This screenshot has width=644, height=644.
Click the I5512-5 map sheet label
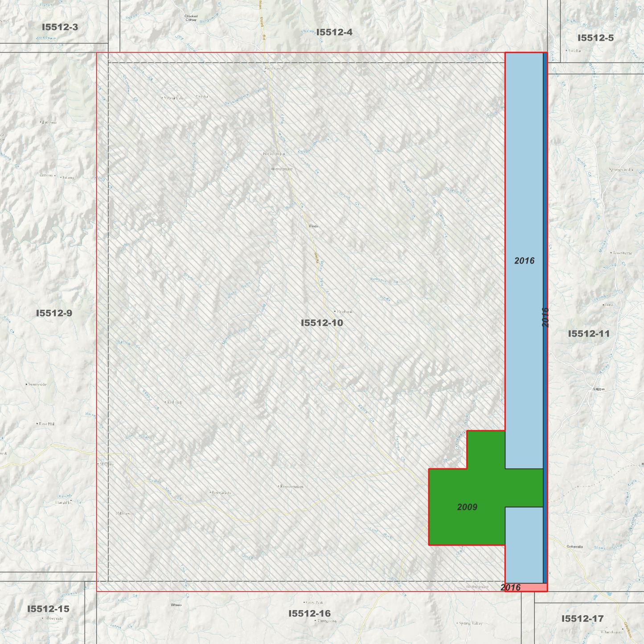(595, 38)
